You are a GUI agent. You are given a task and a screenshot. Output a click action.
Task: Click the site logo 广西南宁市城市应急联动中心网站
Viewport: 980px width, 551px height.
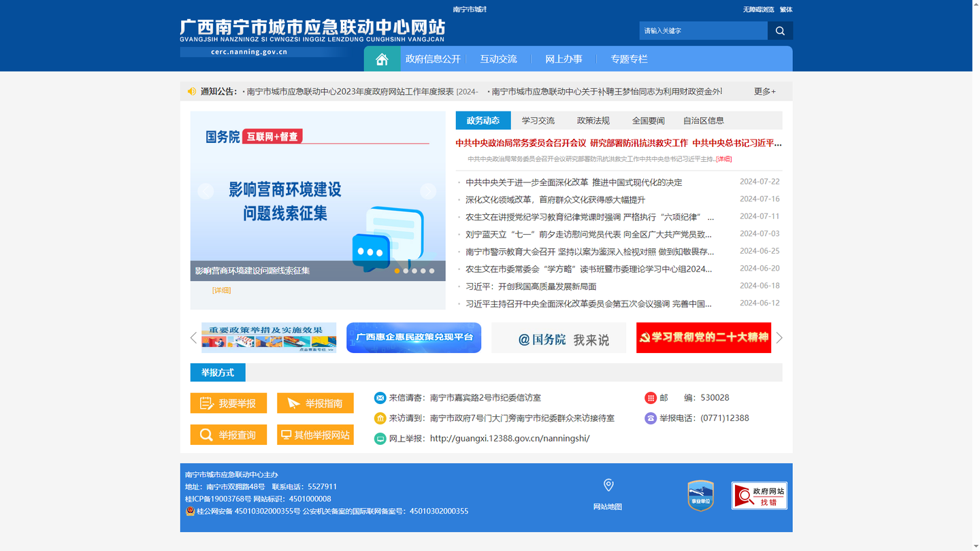tap(312, 31)
